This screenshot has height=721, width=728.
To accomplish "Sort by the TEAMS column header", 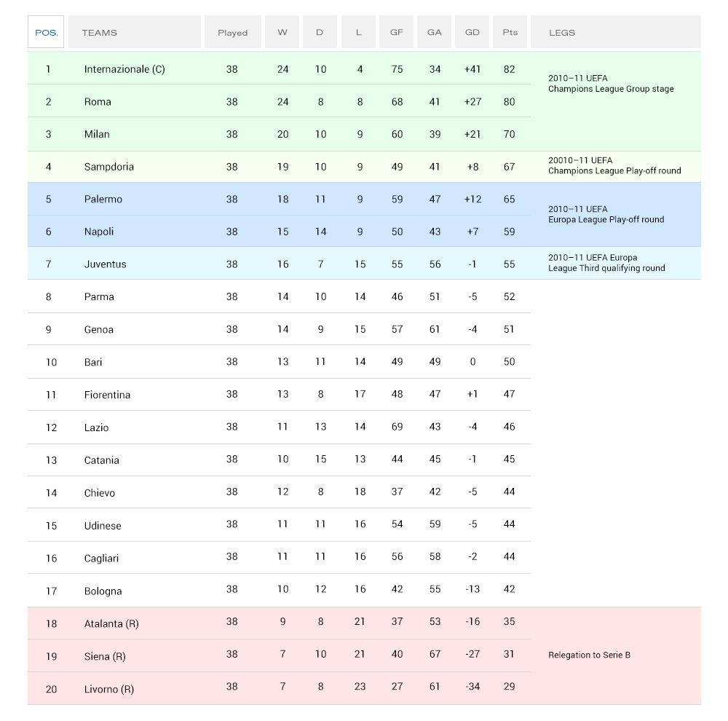I will 100,32.
